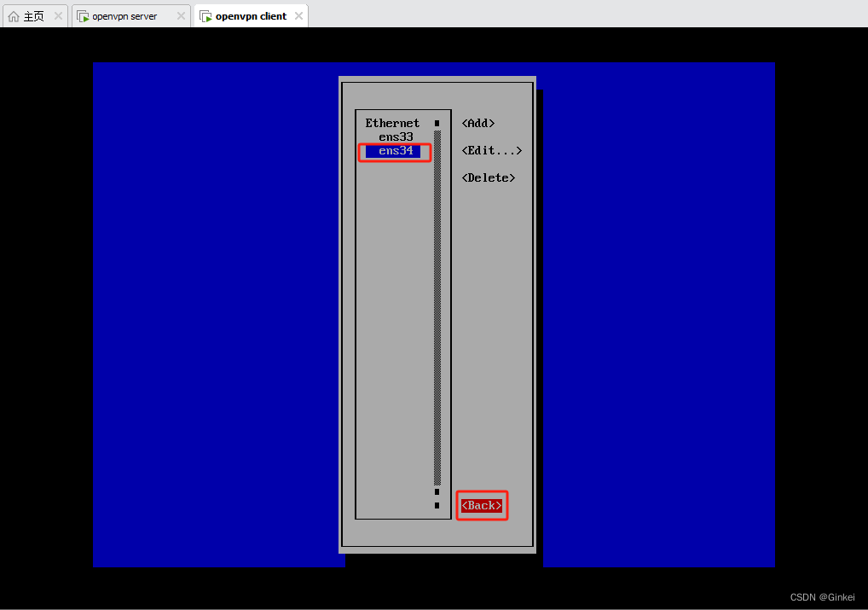Click the VM icon on openvpn client tab
Screen dimensions: 868x610
coord(206,16)
